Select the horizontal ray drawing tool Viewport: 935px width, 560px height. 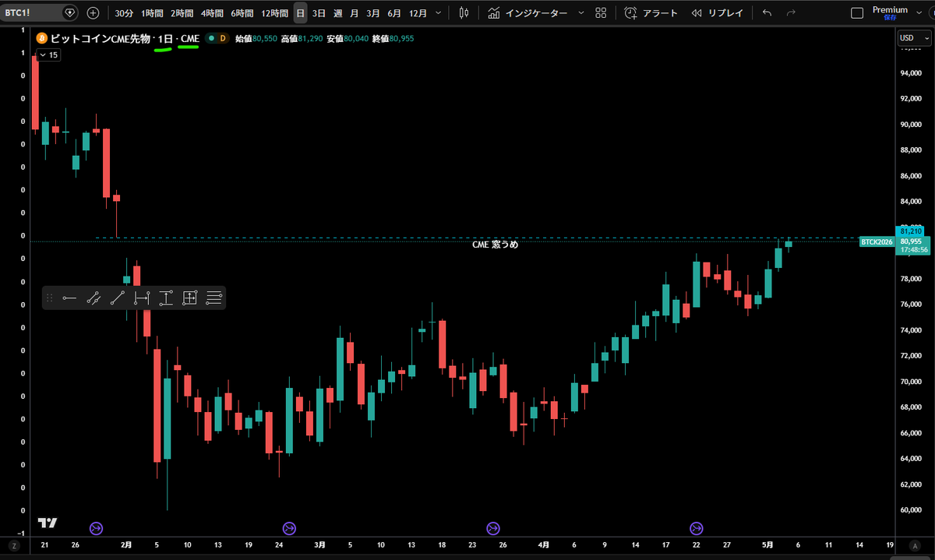click(x=69, y=298)
